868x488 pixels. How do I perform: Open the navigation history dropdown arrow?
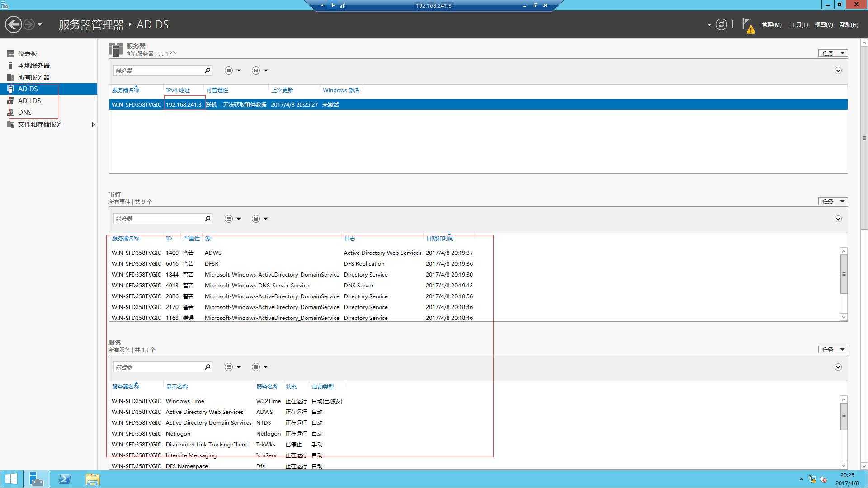[40, 24]
